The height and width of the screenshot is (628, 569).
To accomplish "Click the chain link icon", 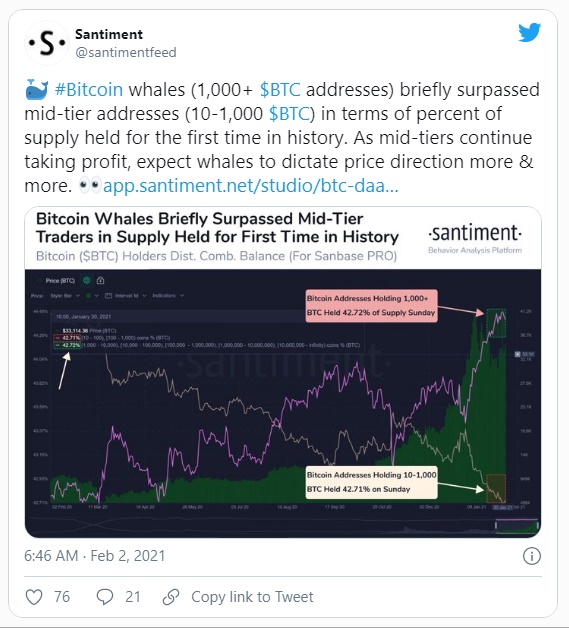I will [171, 597].
